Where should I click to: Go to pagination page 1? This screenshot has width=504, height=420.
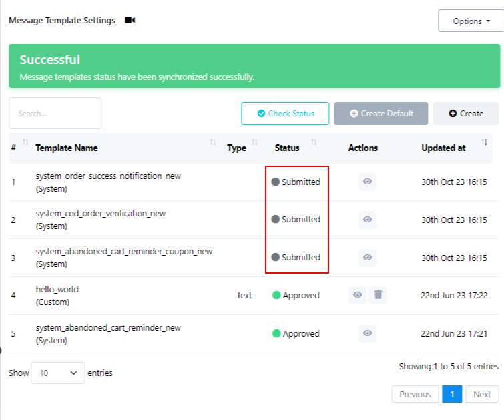pos(452,394)
